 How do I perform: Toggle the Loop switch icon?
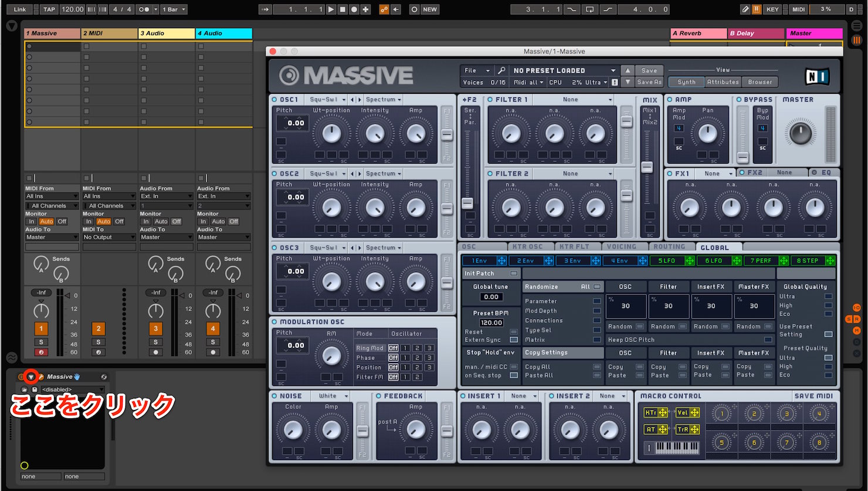click(590, 9)
